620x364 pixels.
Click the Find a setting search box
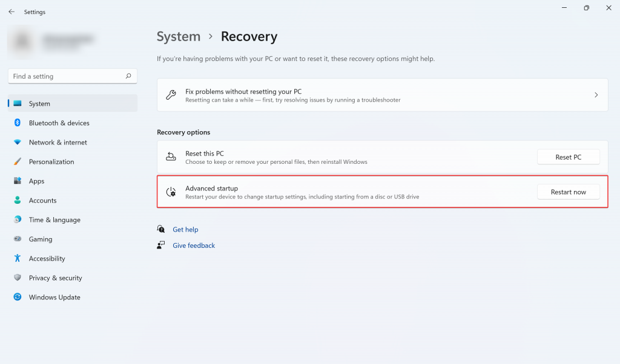pyautogui.click(x=73, y=76)
